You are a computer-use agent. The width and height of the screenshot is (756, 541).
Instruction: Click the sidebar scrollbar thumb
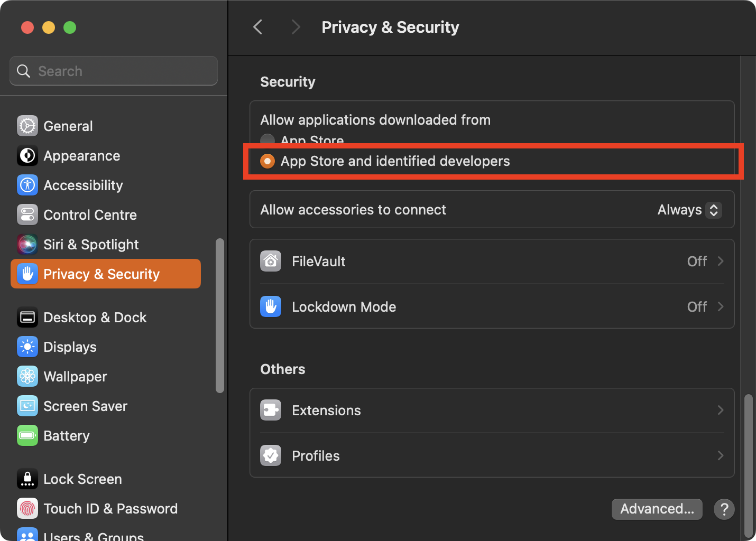click(220, 316)
